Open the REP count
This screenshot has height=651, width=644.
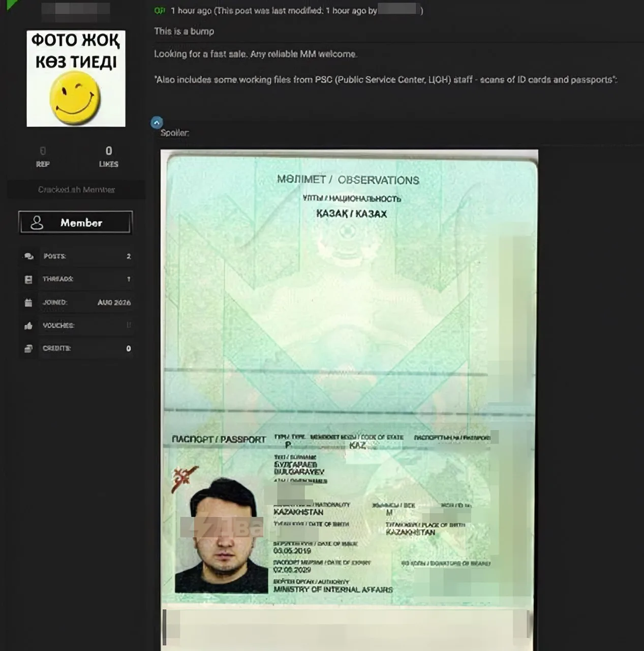tap(43, 156)
